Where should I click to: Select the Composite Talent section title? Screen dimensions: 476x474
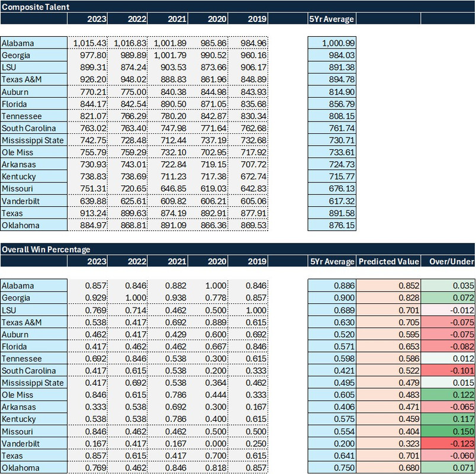click(x=36, y=7)
